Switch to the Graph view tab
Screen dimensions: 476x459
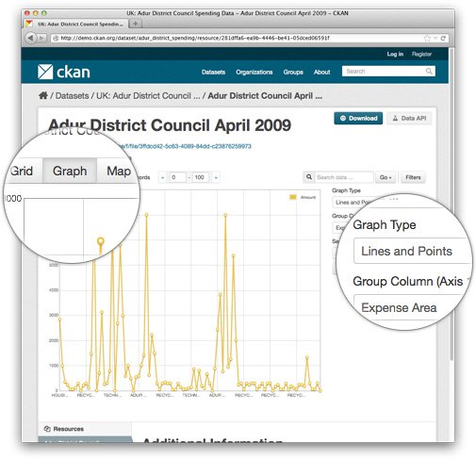pos(70,171)
